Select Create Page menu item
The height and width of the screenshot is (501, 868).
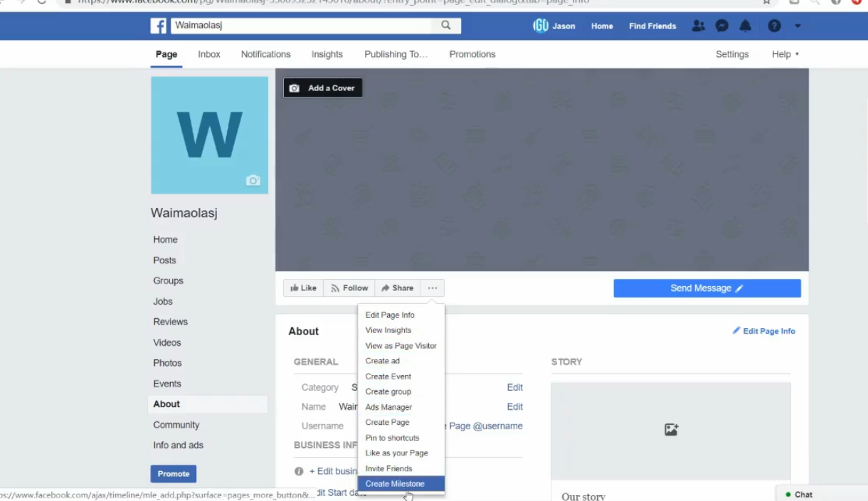(401, 422)
